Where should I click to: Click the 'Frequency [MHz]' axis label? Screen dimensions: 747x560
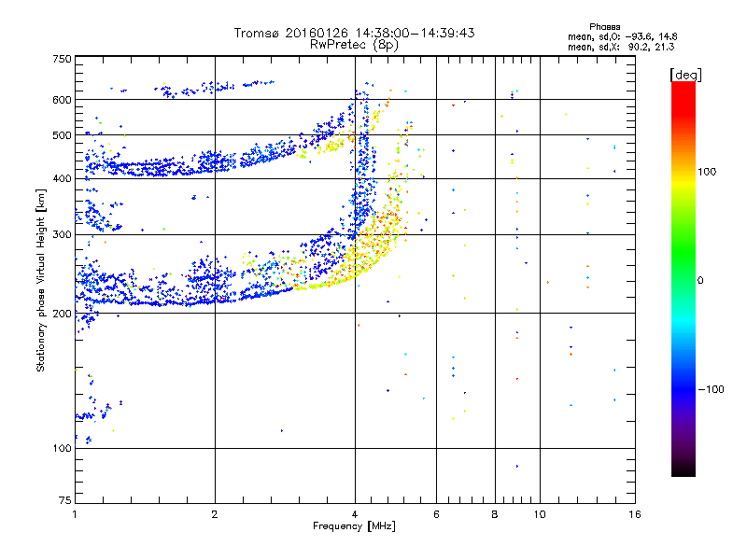pyautogui.click(x=354, y=526)
